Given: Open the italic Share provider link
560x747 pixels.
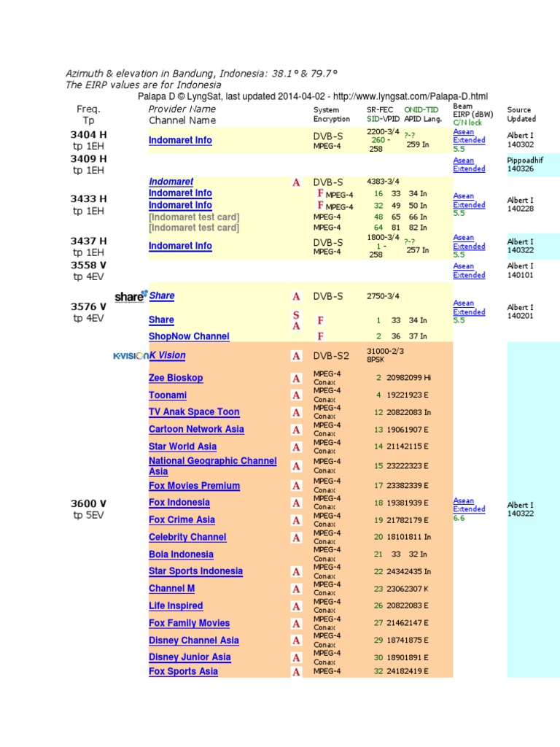Looking at the screenshot, I should [x=162, y=295].
